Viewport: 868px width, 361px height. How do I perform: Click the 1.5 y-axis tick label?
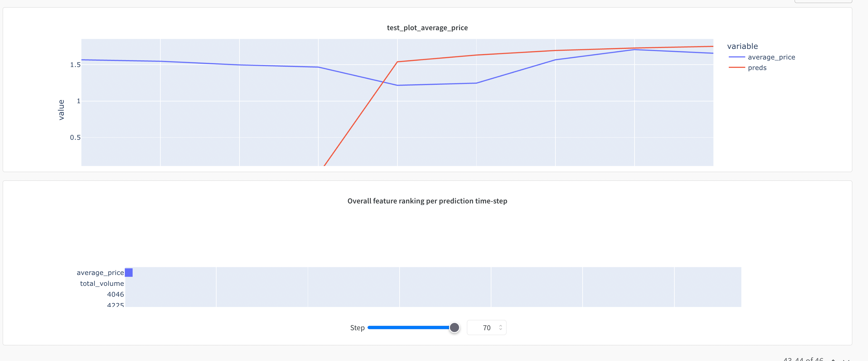click(x=75, y=65)
